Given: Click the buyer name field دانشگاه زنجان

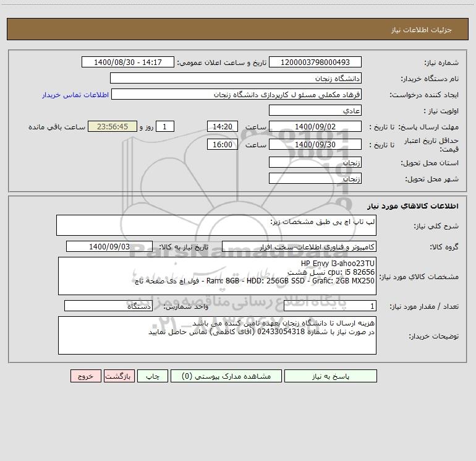Looking at the screenshot, I should coord(236,78).
